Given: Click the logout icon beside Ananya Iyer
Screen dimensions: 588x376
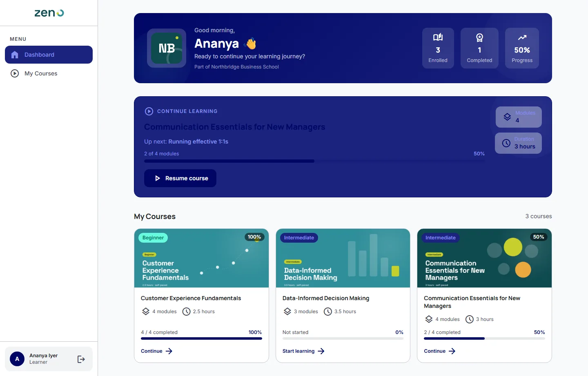Looking at the screenshot, I should (x=81, y=359).
